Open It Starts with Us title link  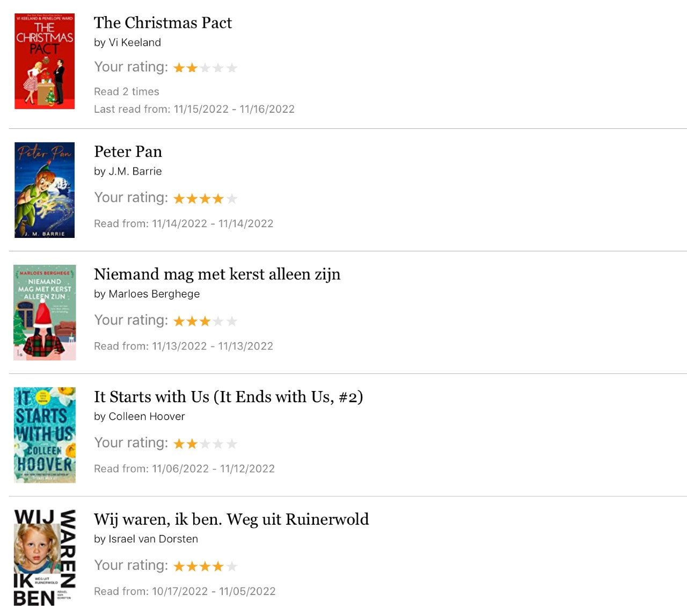click(x=229, y=397)
